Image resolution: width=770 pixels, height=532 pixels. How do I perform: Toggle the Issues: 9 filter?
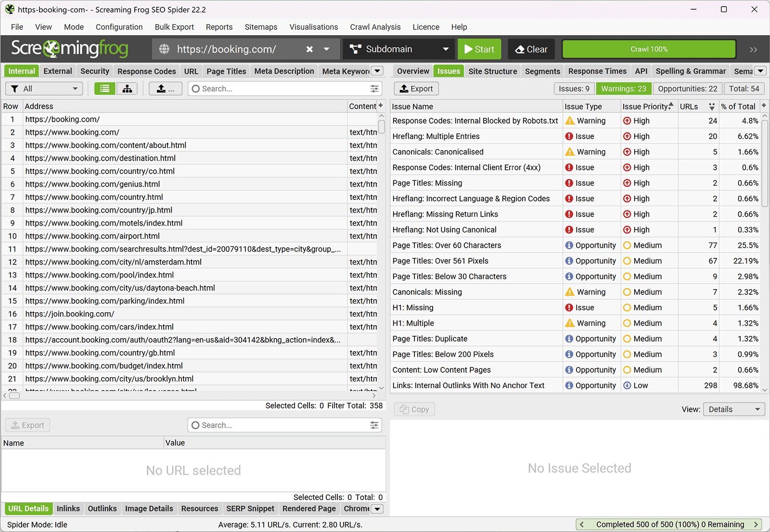point(574,89)
